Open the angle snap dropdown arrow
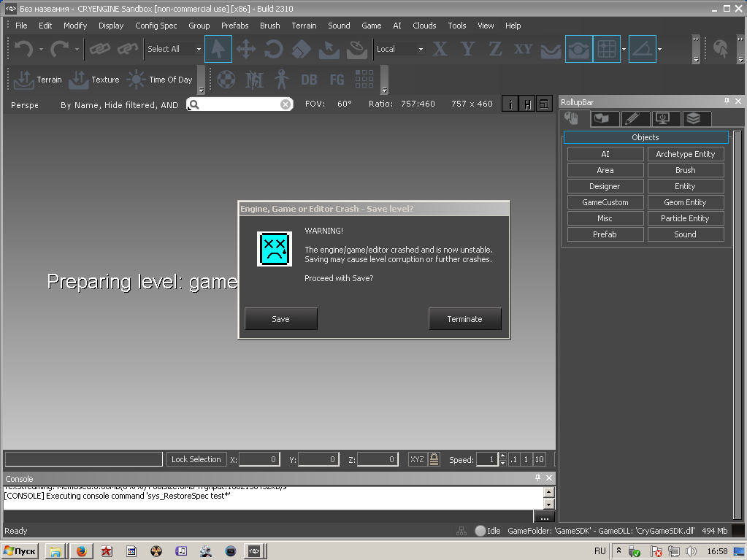Screen dimensions: 747x560 click(659, 49)
